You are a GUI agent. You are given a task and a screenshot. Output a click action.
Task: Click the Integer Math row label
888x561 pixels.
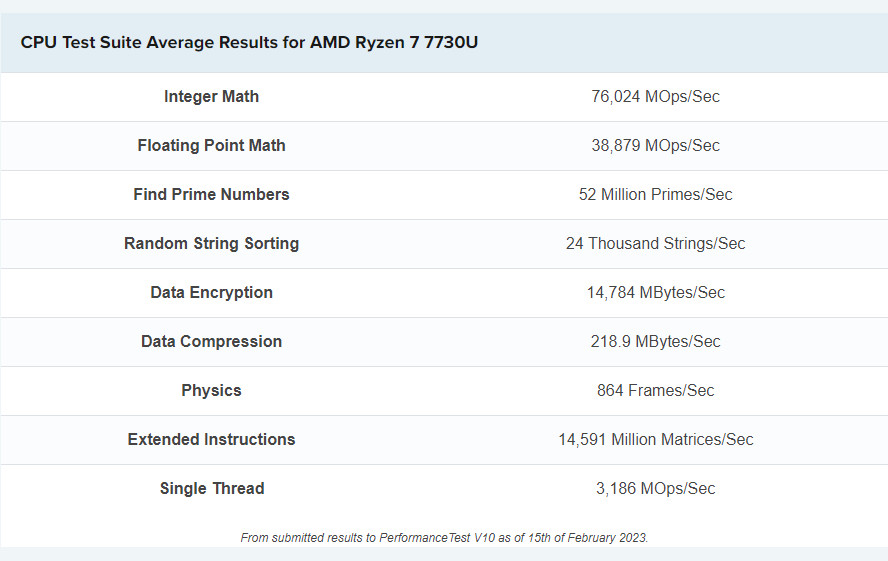coord(211,97)
